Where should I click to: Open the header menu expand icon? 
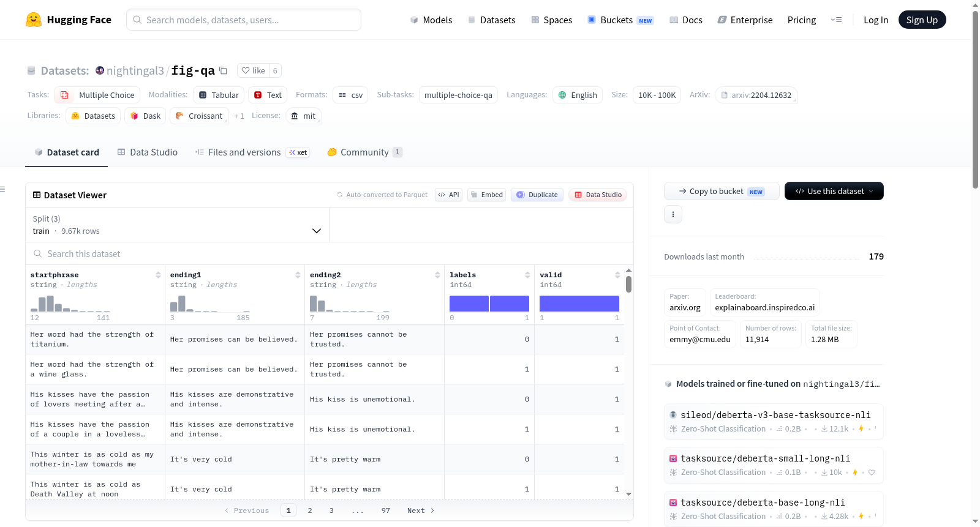click(x=836, y=20)
